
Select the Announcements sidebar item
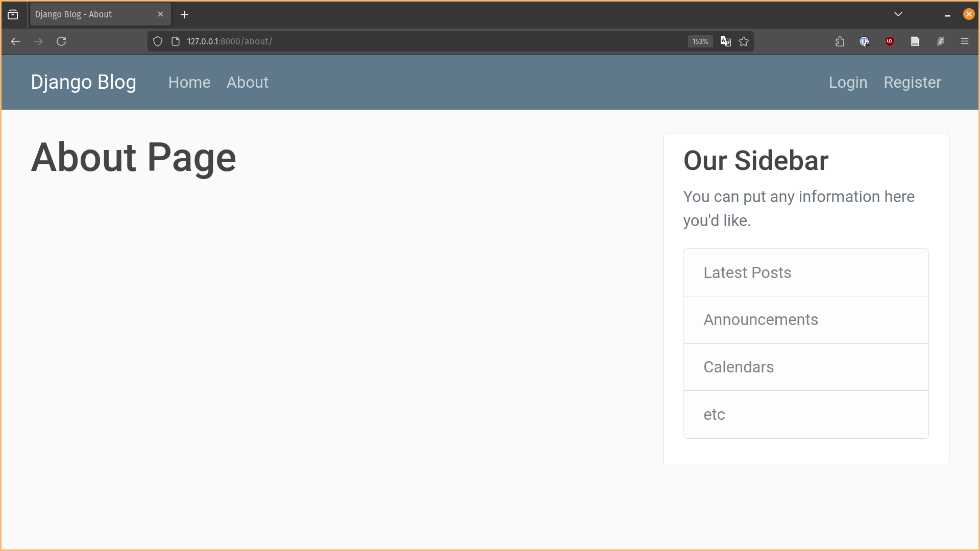coord(761,320)
